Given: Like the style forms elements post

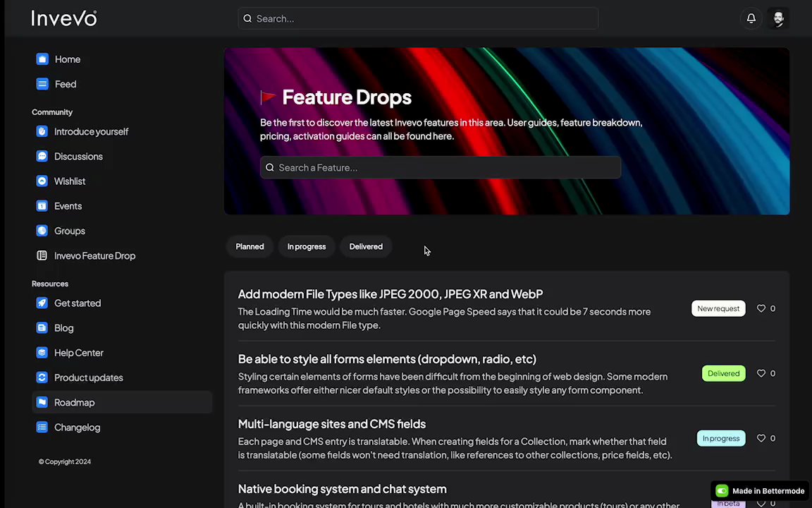Looking at the screenshot, I should pos(761,373).
